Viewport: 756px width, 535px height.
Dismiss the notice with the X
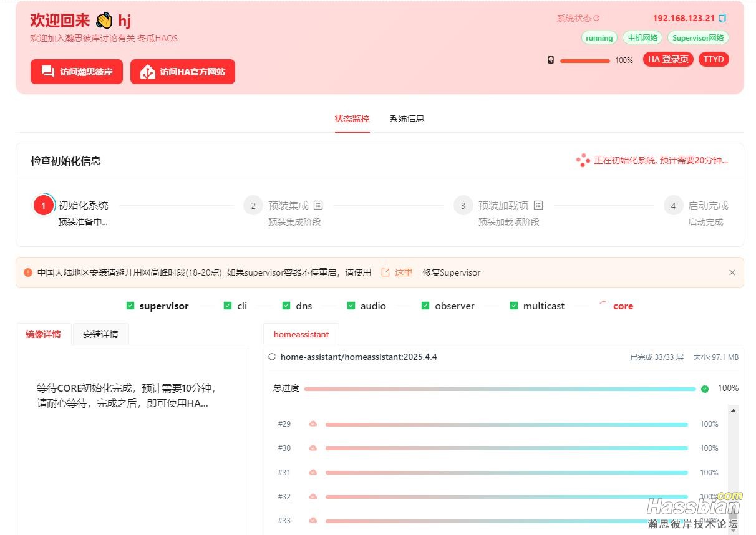point(732,272)
